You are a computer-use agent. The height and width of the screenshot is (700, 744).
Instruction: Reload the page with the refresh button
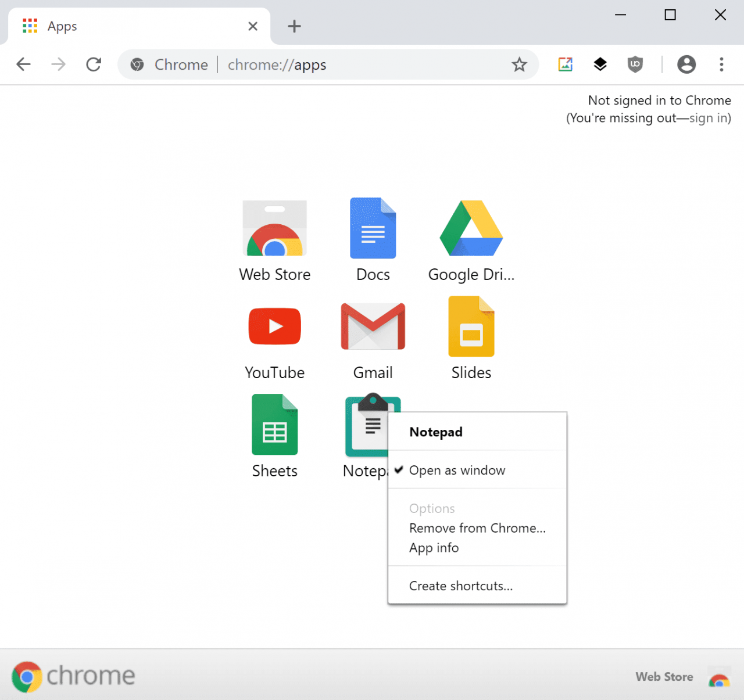click(x=94, y=64)
